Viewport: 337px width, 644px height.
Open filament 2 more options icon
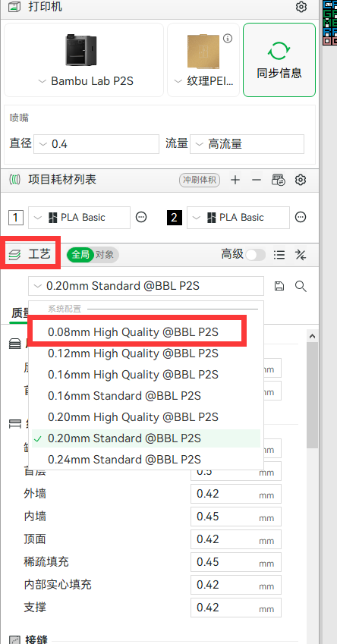(x=301, y=217)
